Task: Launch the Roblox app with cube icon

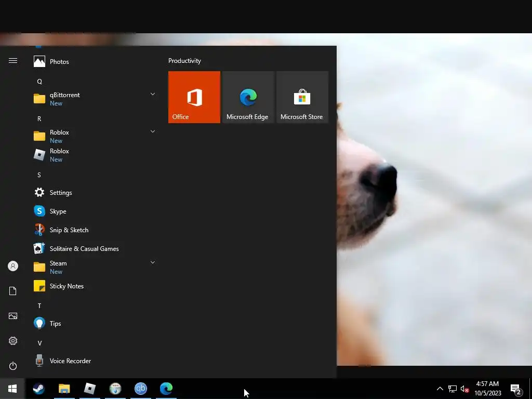Action: (x=95, y=155)
